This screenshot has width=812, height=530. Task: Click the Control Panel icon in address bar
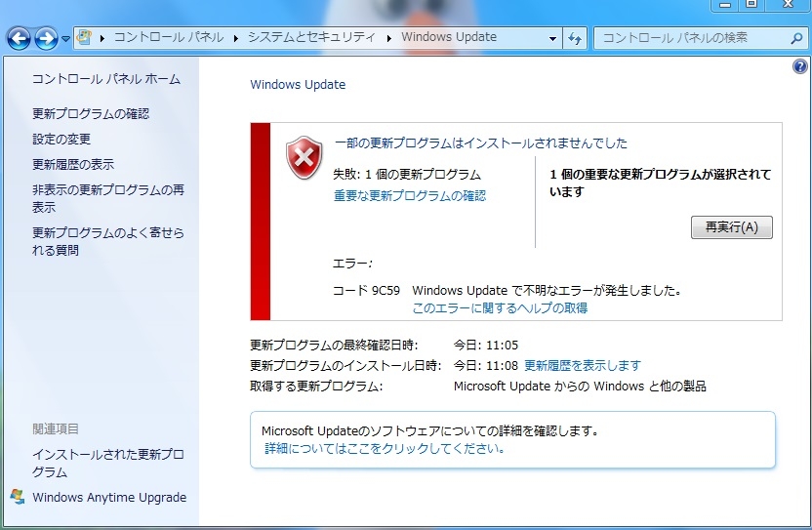coord(84,37)
